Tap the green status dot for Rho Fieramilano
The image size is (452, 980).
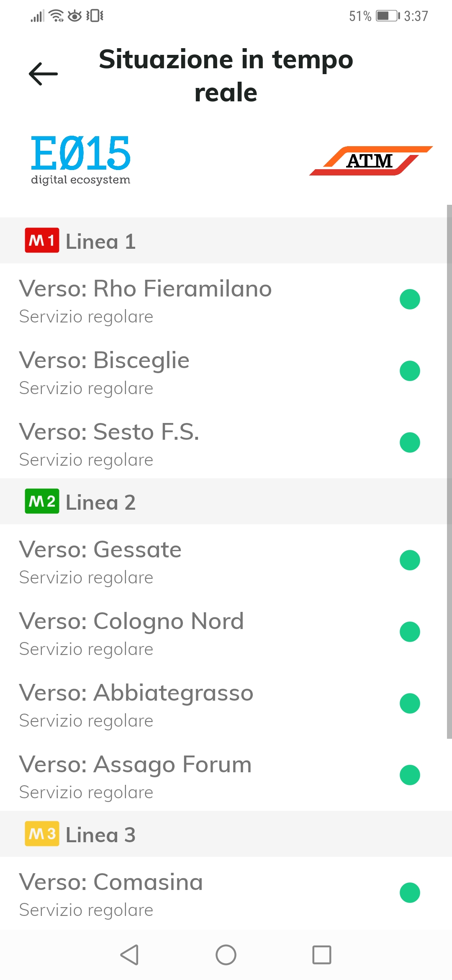pos(410,299)
